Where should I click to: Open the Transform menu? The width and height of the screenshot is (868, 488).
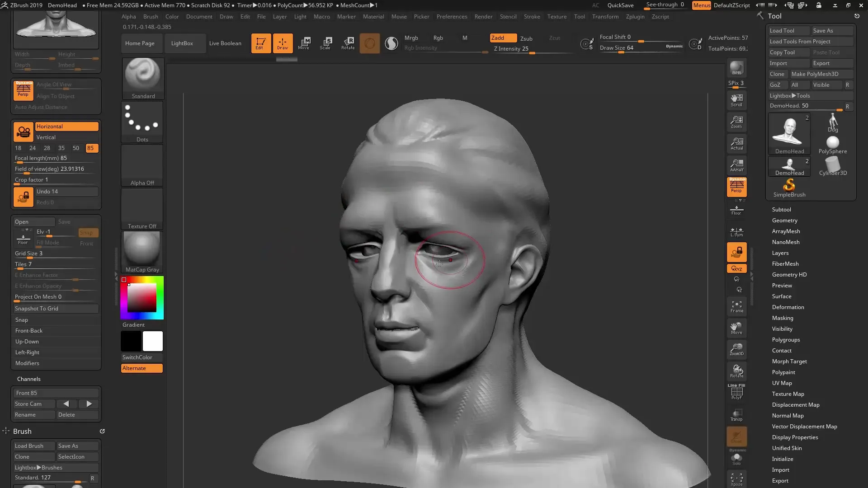[x=605, y=17]
